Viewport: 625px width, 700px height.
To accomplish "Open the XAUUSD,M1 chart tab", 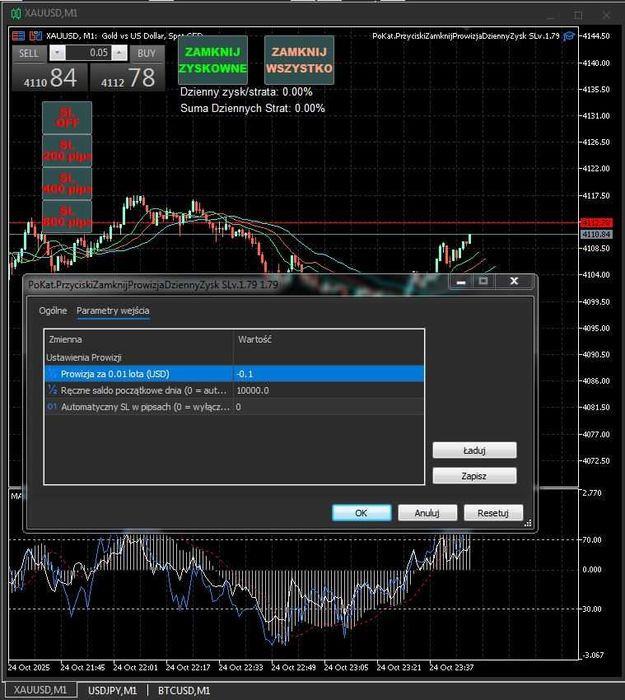I will point(40,690).
